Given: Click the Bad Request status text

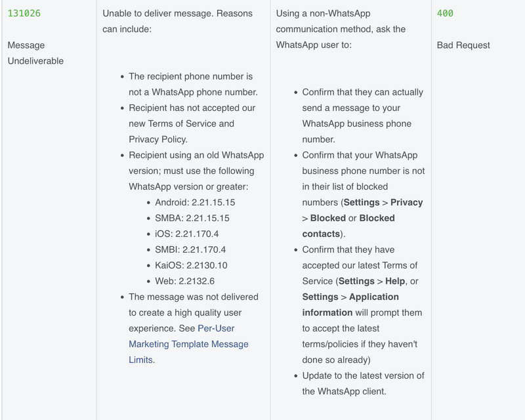Looking at the screenshot, I should [x=463, y=45].
